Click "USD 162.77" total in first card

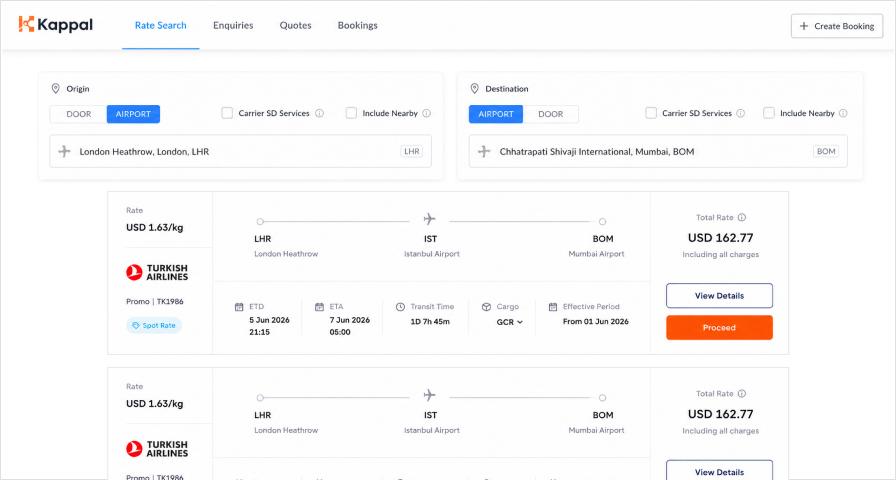click(721, 238)
